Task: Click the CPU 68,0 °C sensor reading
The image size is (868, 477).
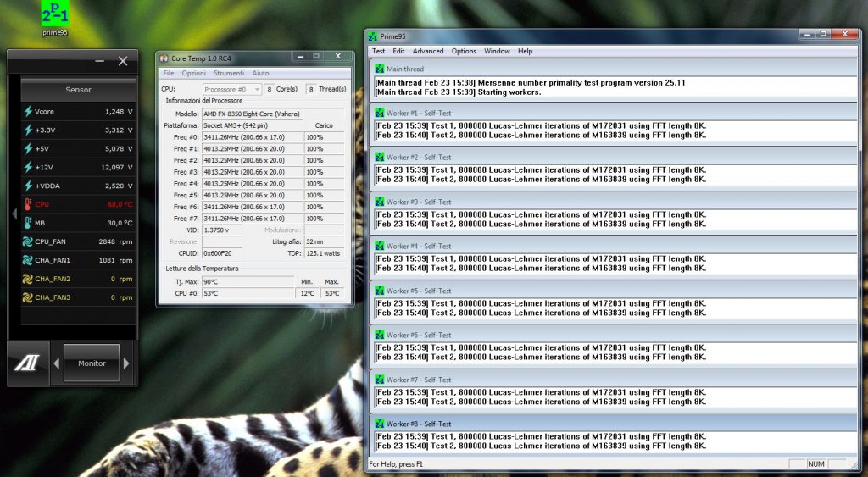Action: coord(120,204)
